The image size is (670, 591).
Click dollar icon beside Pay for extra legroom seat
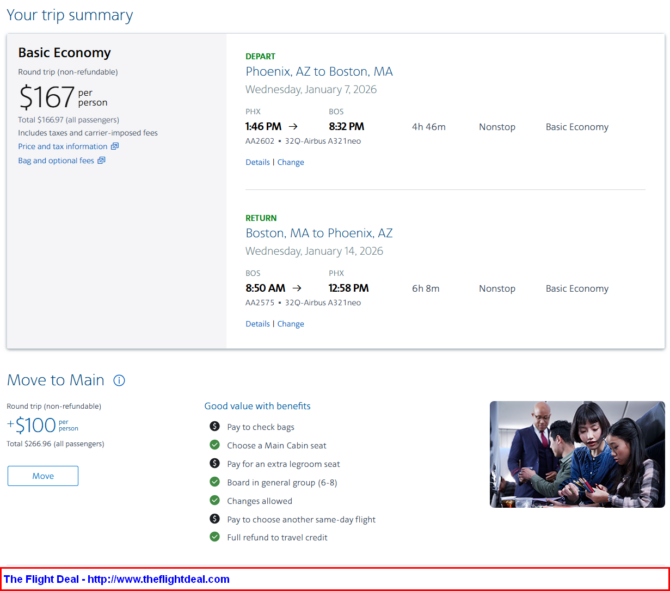(x=214, y=464)
